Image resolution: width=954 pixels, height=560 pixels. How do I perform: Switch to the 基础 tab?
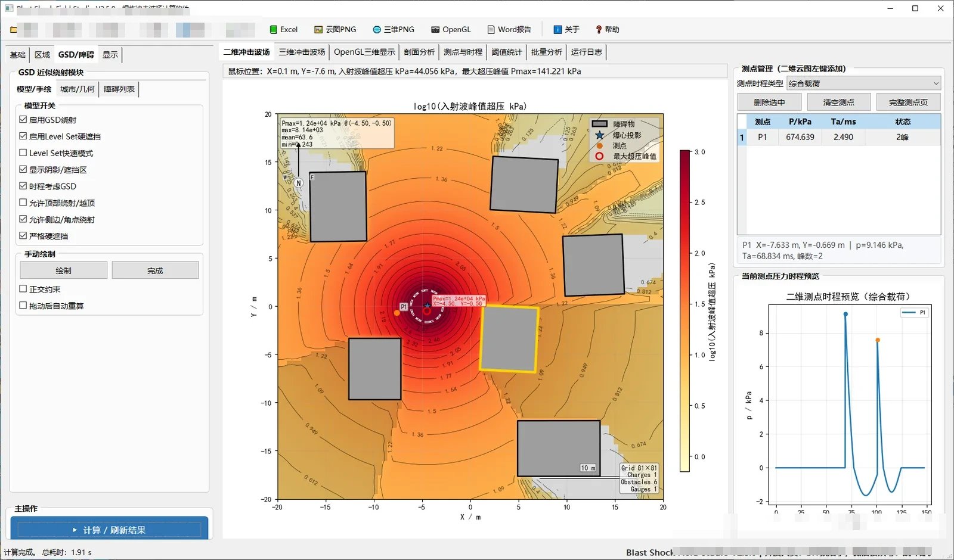click(x=18, y=55)
